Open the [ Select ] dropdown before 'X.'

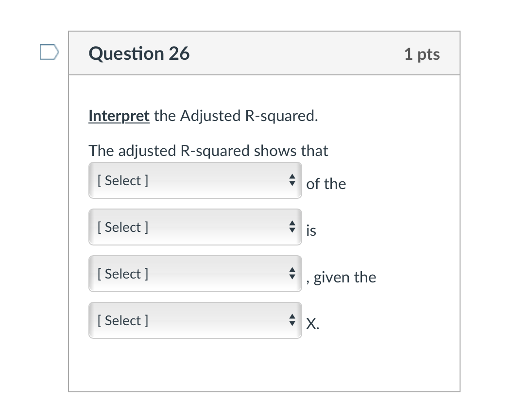coord(194,320)
